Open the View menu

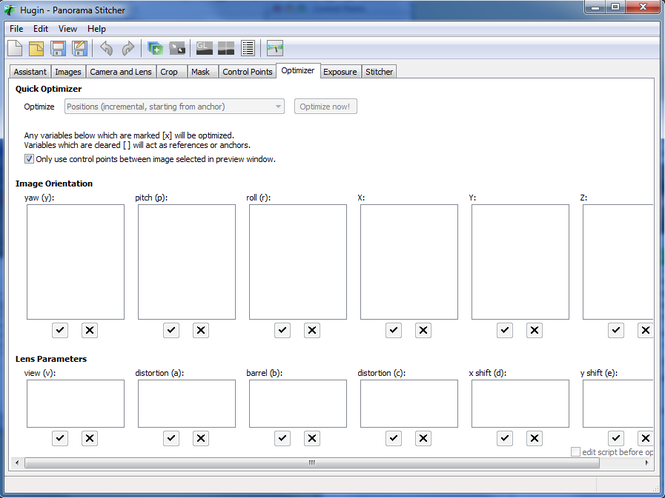(67, 29)
